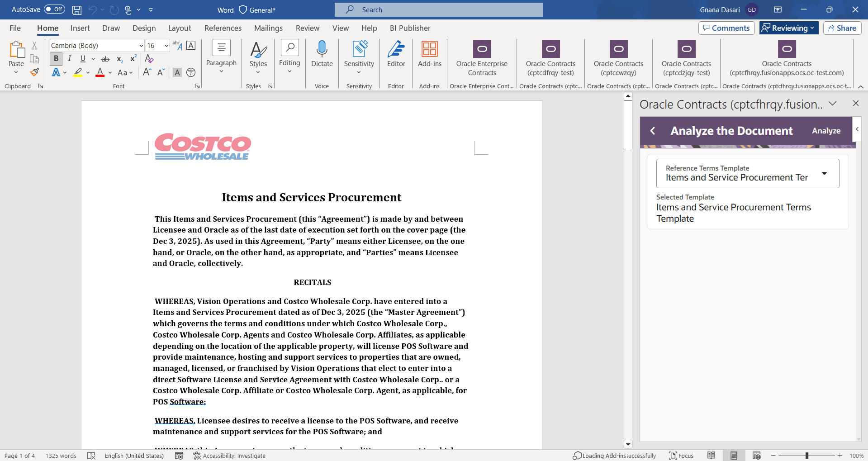This screenshot has width=868, height=461.
Task: Open the Reviewing mode dropdown
Action: point(788,28)
